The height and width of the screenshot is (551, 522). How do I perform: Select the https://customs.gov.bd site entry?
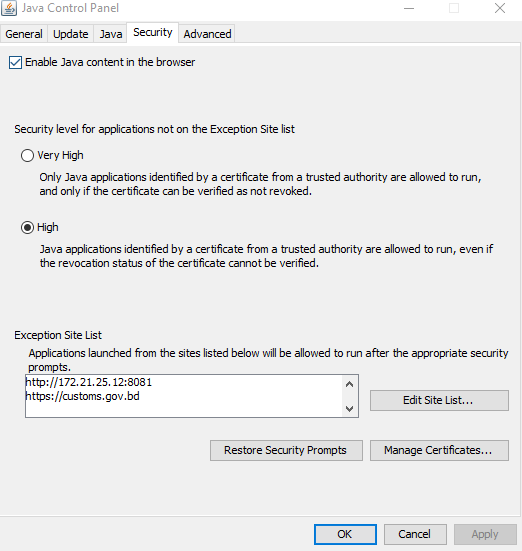click(x=83, y=396)
